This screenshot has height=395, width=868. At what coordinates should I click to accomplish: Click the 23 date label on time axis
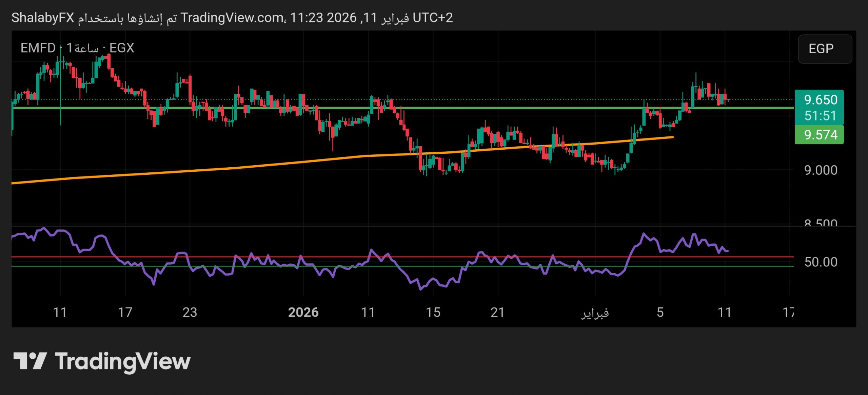point(190,312)
